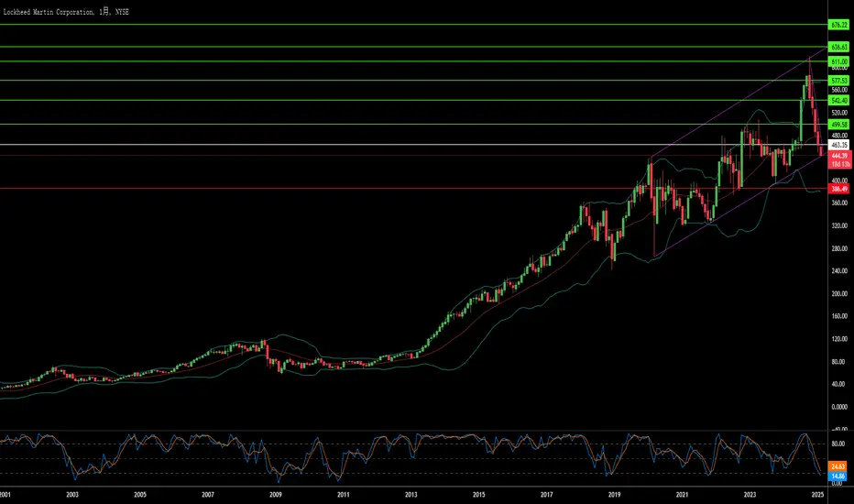
Task: Click the 2023 label on the time axis
Action: click(750, 495)
